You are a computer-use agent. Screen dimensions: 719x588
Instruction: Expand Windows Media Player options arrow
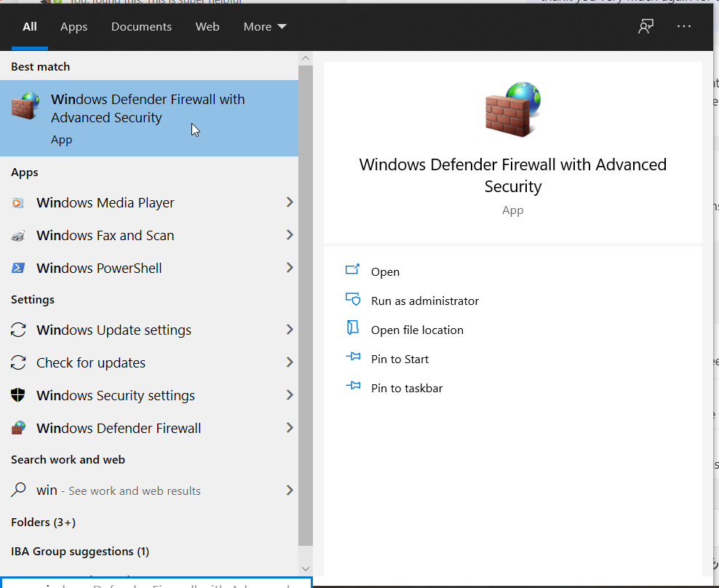coord(290,202)
